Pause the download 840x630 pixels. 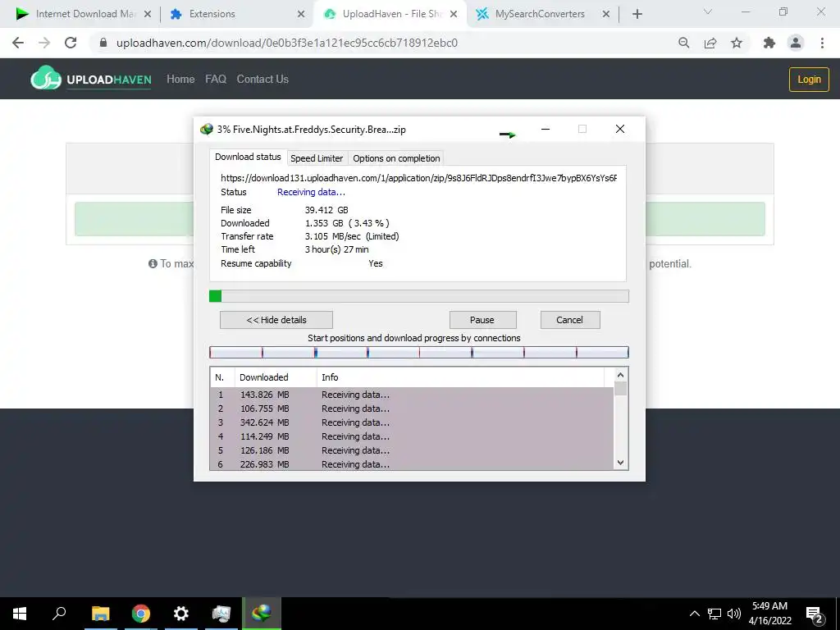(x=482, y=320)
